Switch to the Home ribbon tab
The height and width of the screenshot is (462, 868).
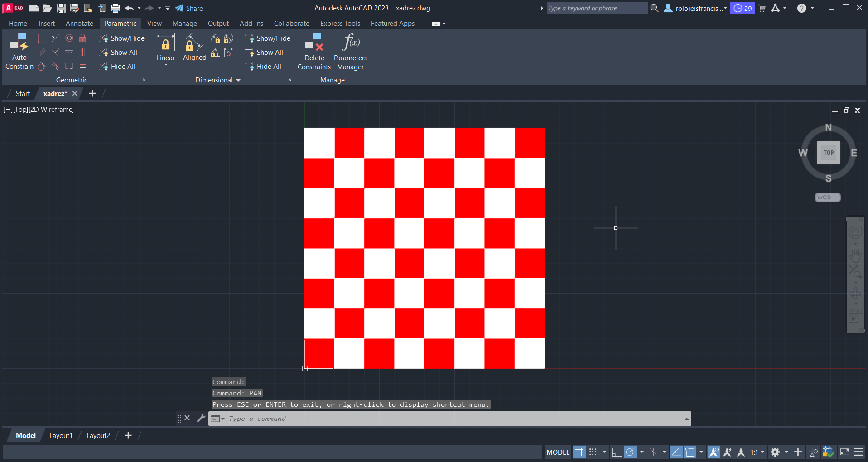click(x=18, y=24)
